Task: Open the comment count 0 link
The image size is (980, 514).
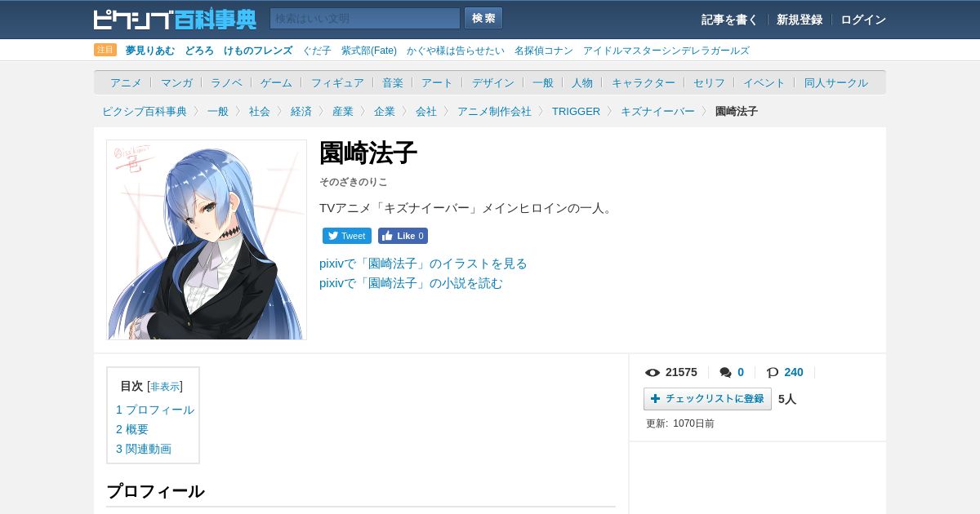Action: pyautogui.click(x=741, y=372)
